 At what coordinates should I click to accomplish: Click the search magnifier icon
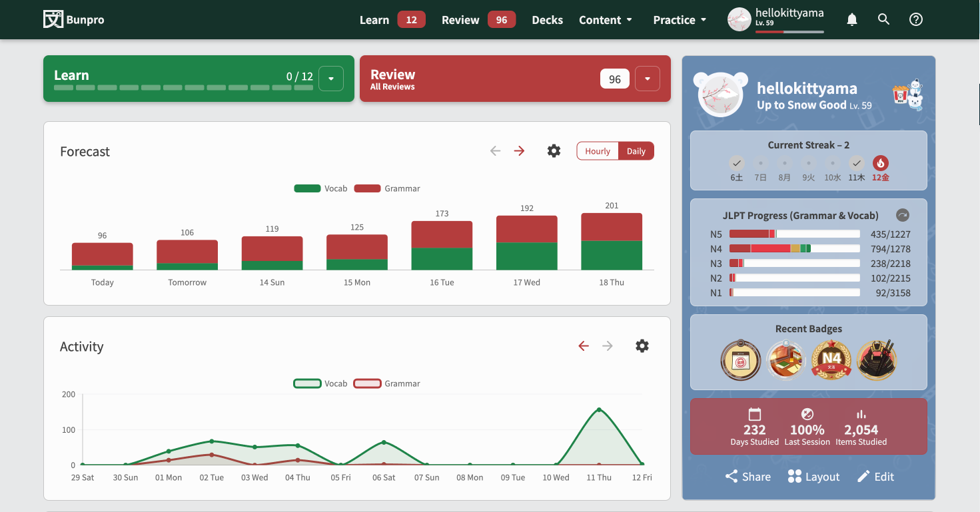[x=883, y=20]
